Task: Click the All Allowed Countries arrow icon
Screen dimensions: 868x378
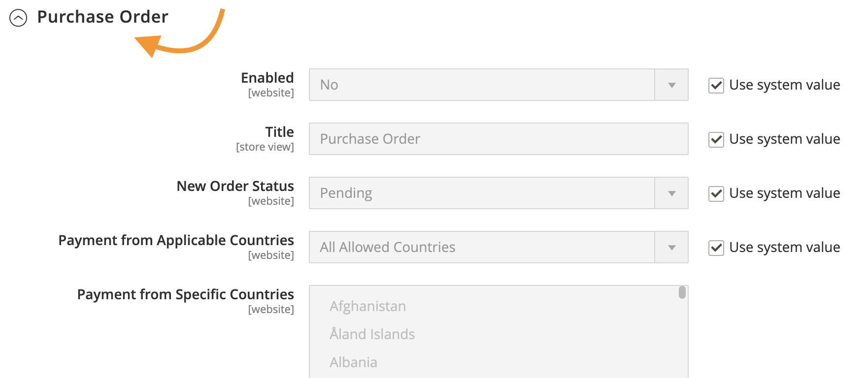Action: coord(671,248)
